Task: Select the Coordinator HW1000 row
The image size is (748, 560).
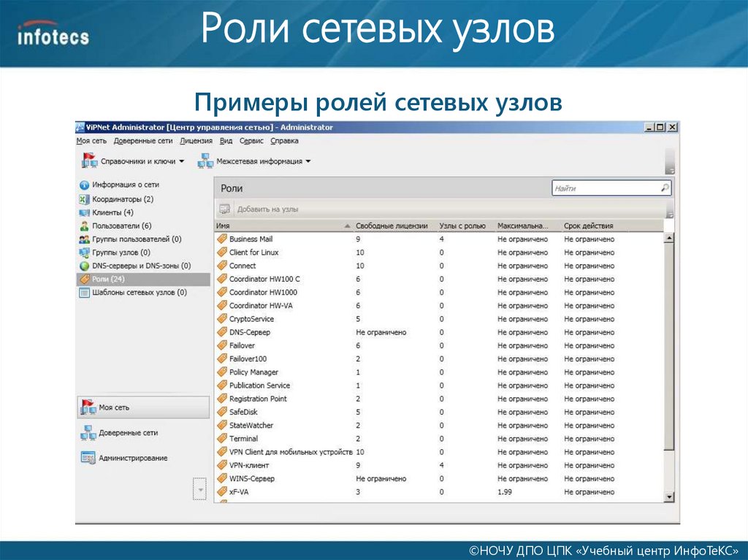Action: (439, 292)
